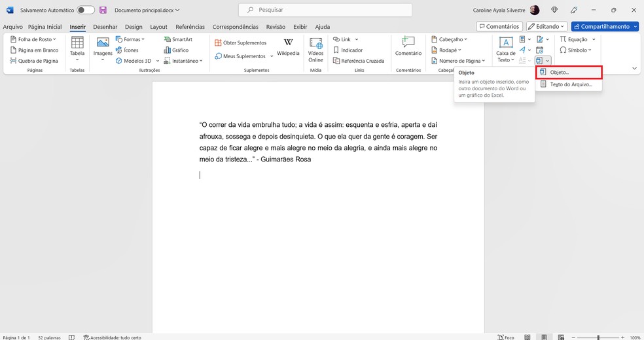Insert signature line icon
The image size is (644, 340).
coord(540,39)
